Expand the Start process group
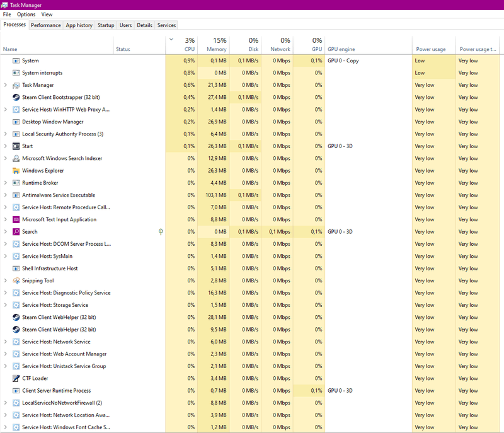This screenshot has height=433, width=504. [6, 146]
